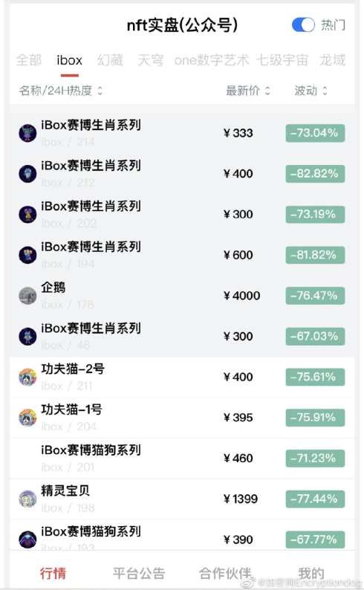Click the 功夫猫-1号 cat avatar
This screenshot has width=364, height=590.
[x=27, y=418]
